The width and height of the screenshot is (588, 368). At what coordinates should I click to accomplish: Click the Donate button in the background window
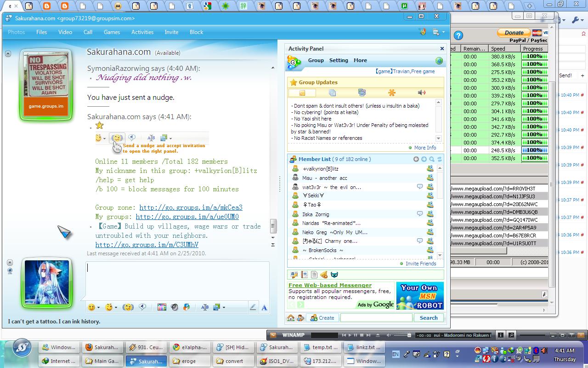click(514, 33)
